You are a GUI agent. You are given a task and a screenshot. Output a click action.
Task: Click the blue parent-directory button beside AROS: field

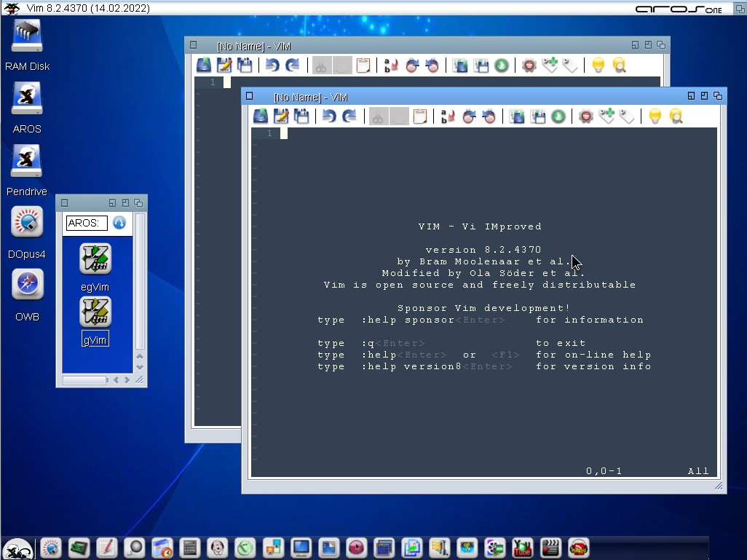click(x=119, y=223)
